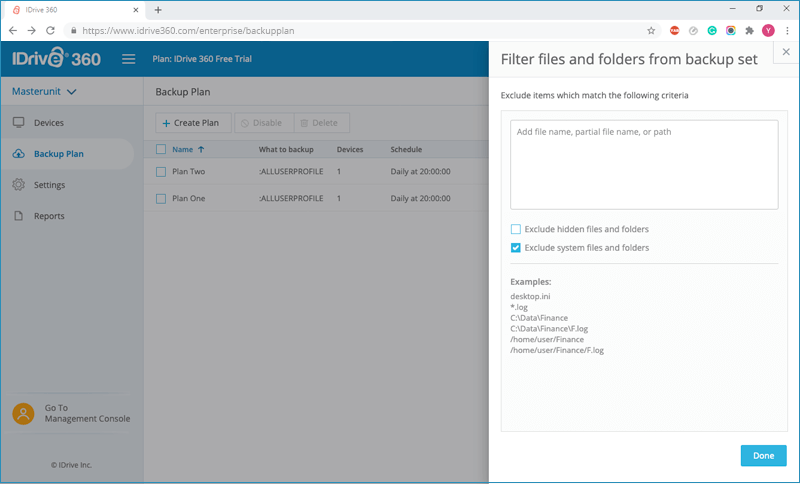This screenshot has width=800, height=484.
Task: Reload the page
Action: click(50, 31)
